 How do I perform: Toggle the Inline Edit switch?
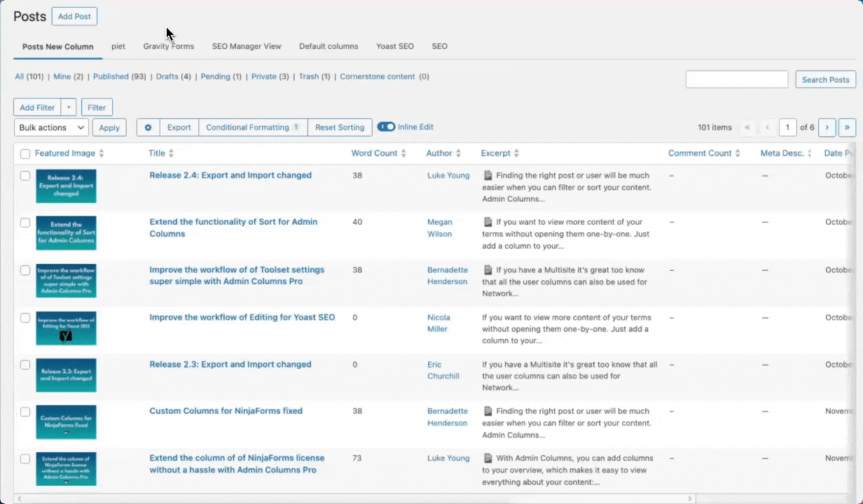(x=386, y=127)
